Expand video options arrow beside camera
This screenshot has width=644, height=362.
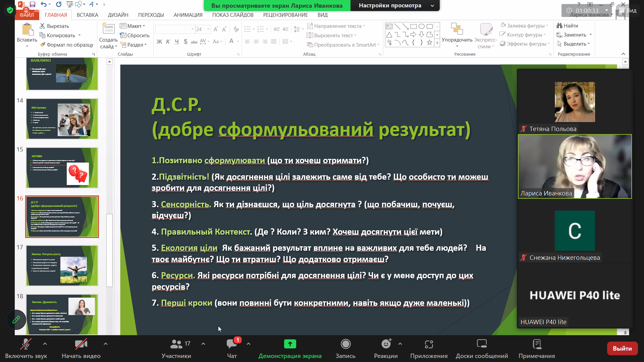pyautogui.click(x=106, y=344)
